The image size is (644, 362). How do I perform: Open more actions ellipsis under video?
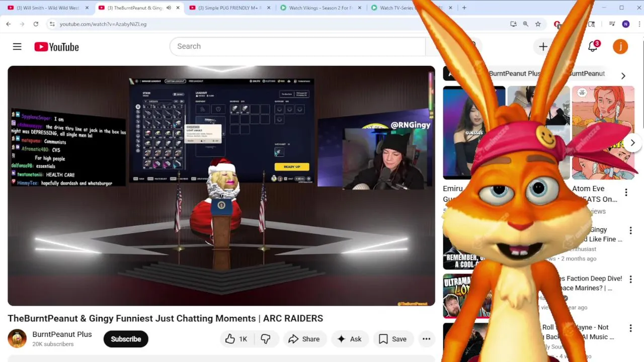tap(426, 339)
